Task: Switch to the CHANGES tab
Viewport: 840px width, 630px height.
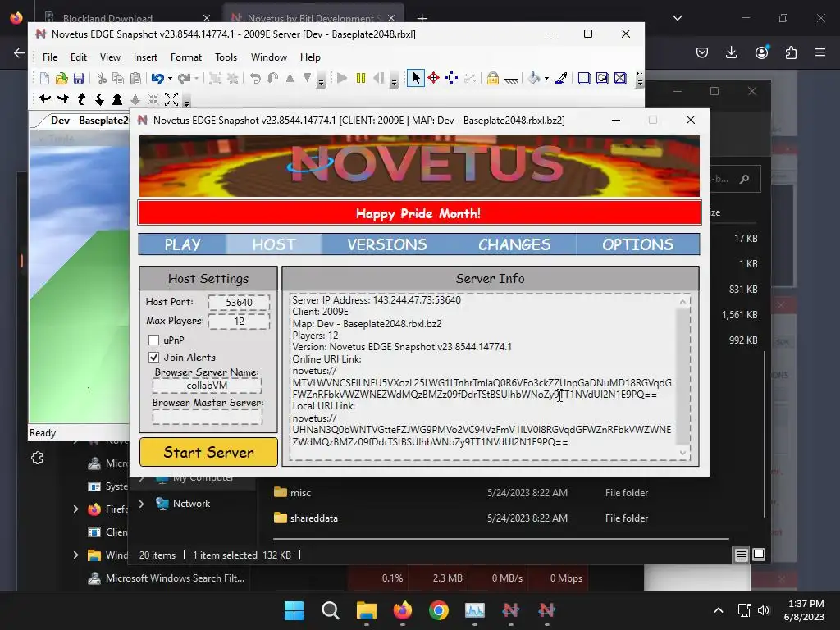Action: tap(514, 244)
